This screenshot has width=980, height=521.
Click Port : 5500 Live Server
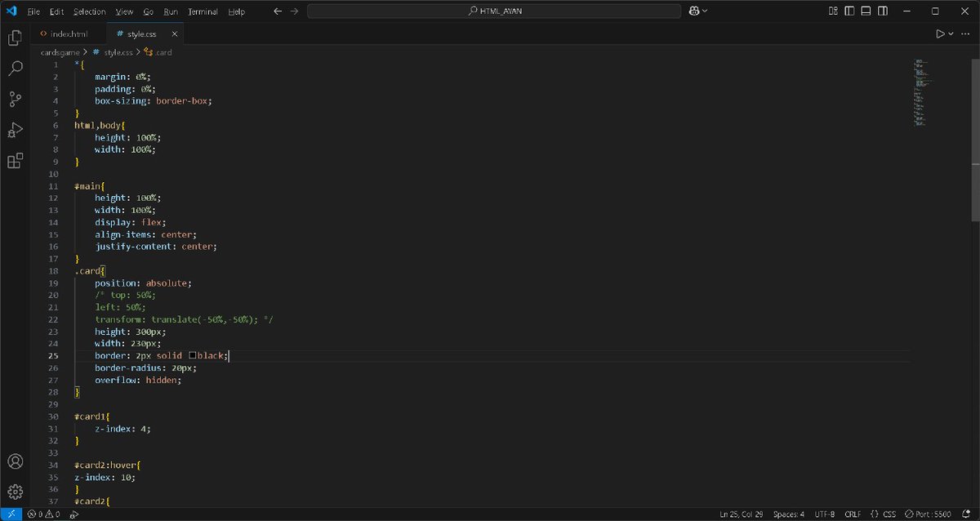click(928, 514)
